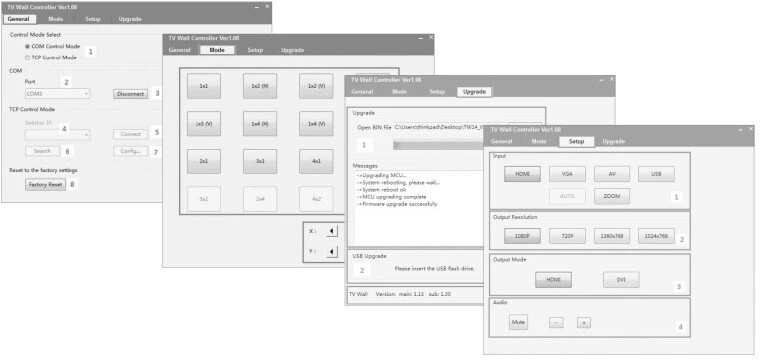Open Upgrade tab in the Setup window
760x360 pixels.
point(614,141)
